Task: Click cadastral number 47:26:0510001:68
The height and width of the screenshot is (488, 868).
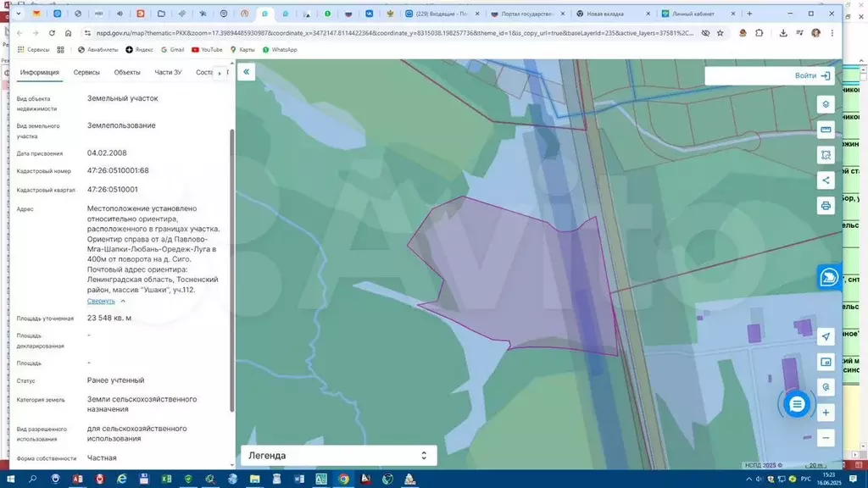Action: (x=118, y=170)
